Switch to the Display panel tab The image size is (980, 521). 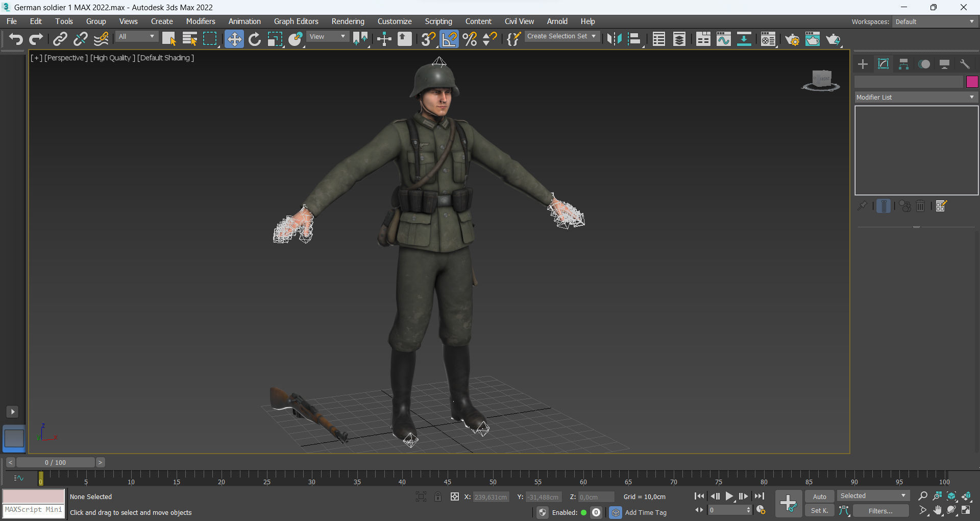[945, 64]
